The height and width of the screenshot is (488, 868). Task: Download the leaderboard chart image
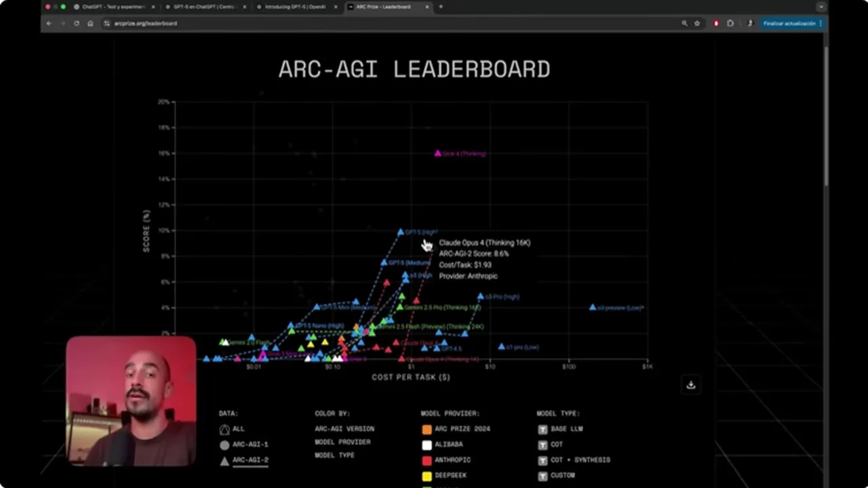point(691,385)
